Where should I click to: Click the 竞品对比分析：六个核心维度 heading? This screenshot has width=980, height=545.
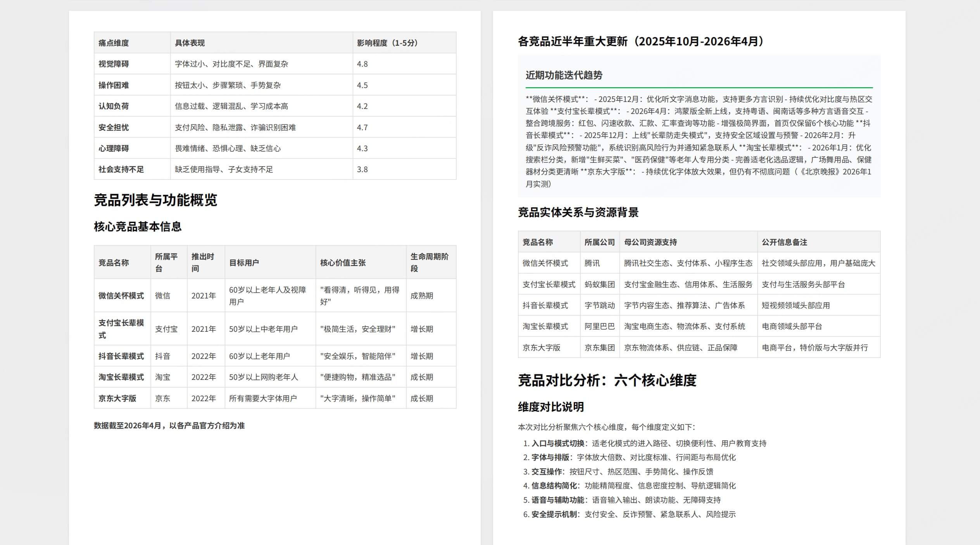point(607,380)
